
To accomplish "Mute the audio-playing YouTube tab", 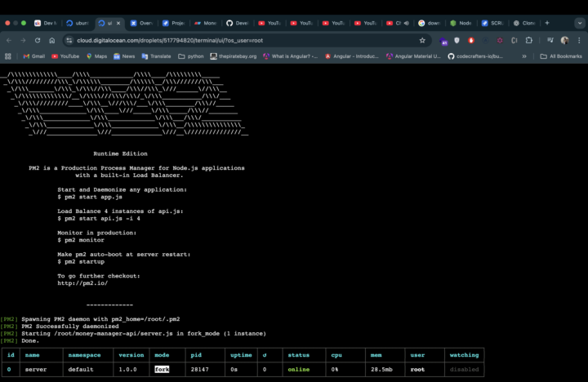I will (x=407, y=23).
